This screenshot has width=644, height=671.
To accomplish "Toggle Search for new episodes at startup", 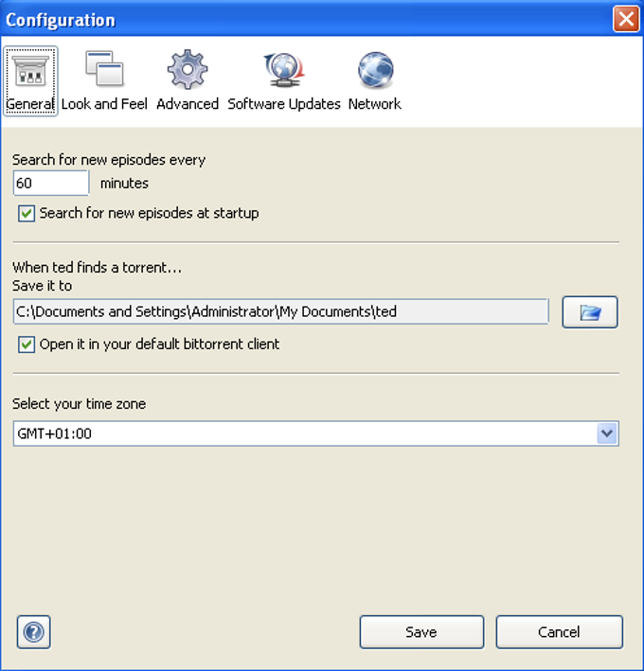I will [x=27, y=214].
